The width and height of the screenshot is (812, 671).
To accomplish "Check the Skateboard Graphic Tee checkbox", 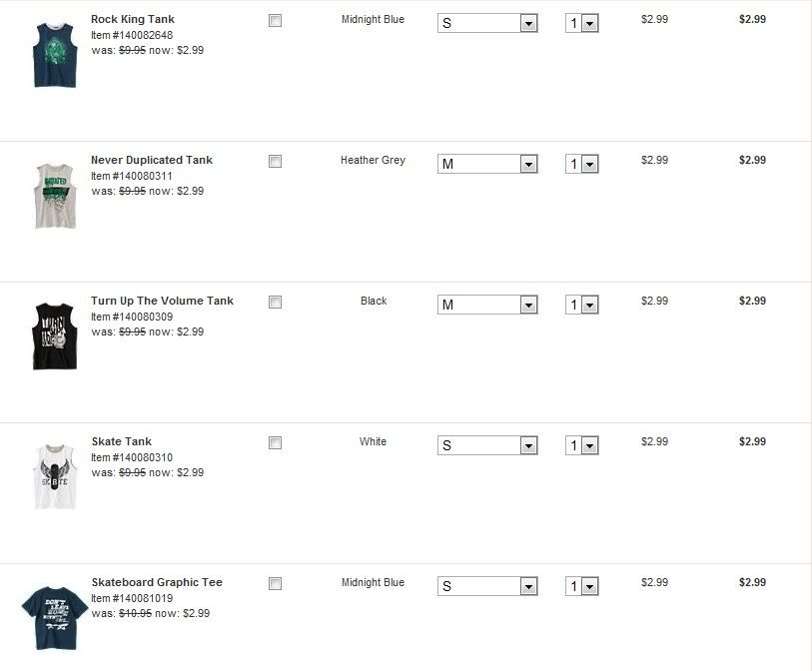I will (276, 583).
